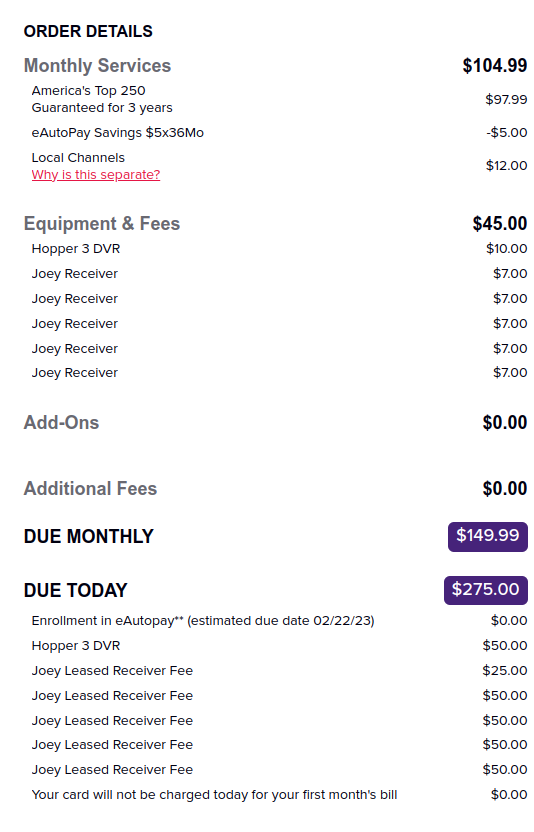Click the $25.00 Joey Leased Receiver Fee

coord(279,671)
